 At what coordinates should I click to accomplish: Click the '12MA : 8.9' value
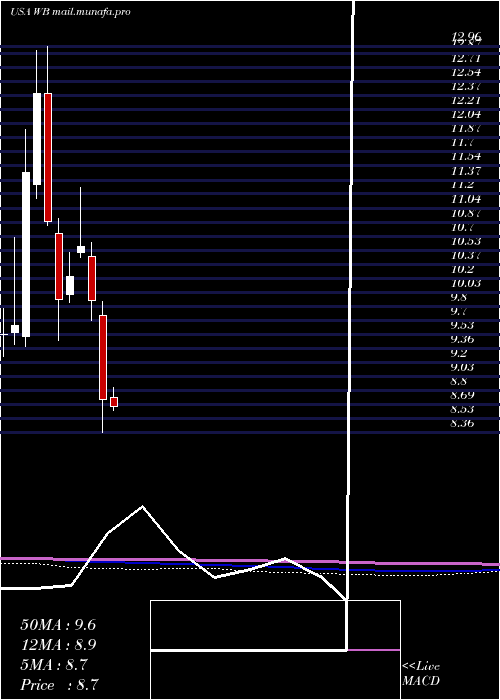click(x=58, y=645)
